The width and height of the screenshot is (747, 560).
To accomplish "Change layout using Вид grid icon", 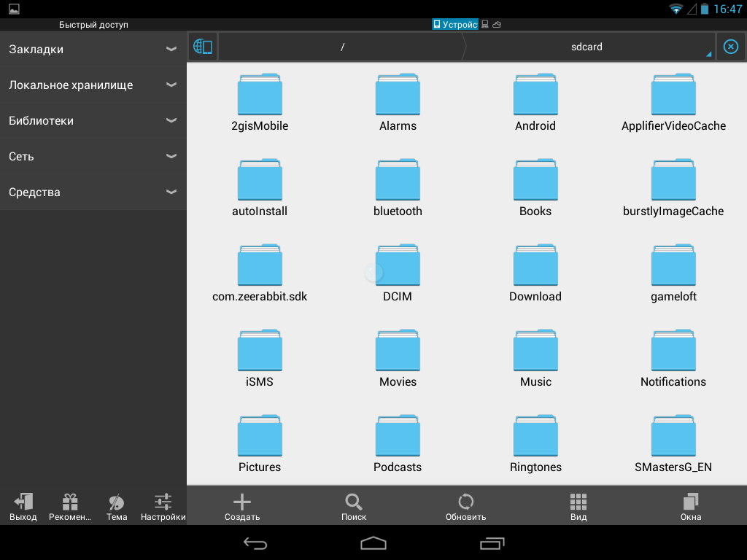I will coord(578,502).
